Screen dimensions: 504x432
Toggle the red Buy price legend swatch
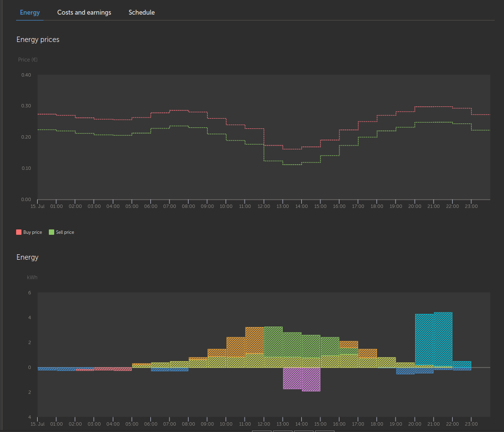(19, 232)
